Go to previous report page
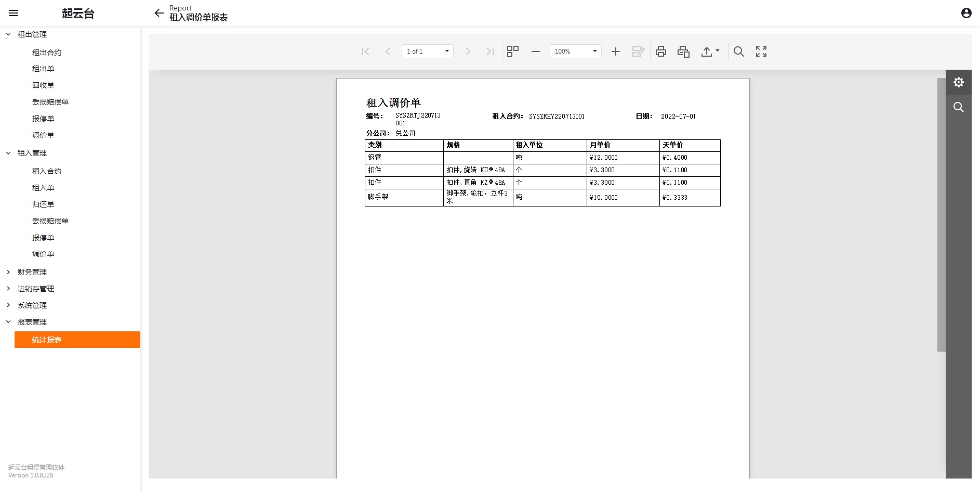Screen dimensions: 980x491 pos(388,51)
